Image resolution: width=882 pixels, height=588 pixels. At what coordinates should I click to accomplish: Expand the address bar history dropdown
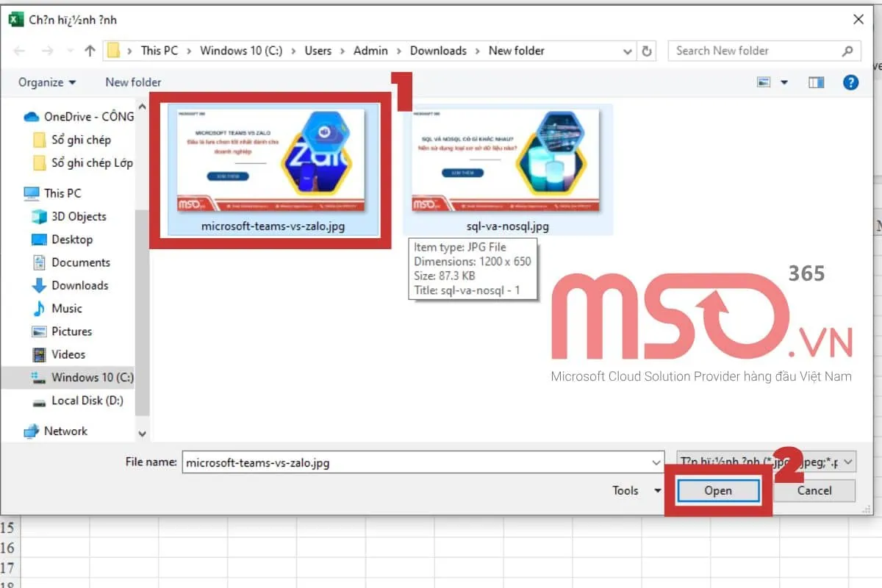click(627, 51)
